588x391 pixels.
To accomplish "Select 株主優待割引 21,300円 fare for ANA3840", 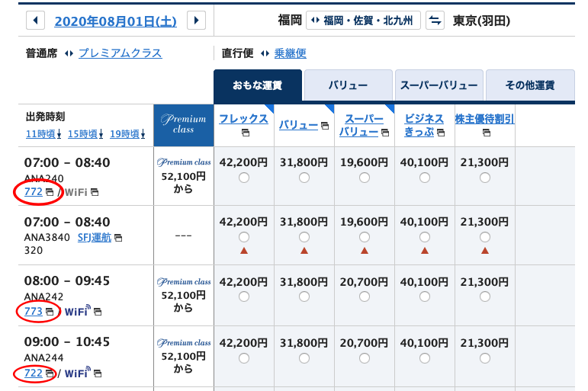I will click(x=485, y=237).
